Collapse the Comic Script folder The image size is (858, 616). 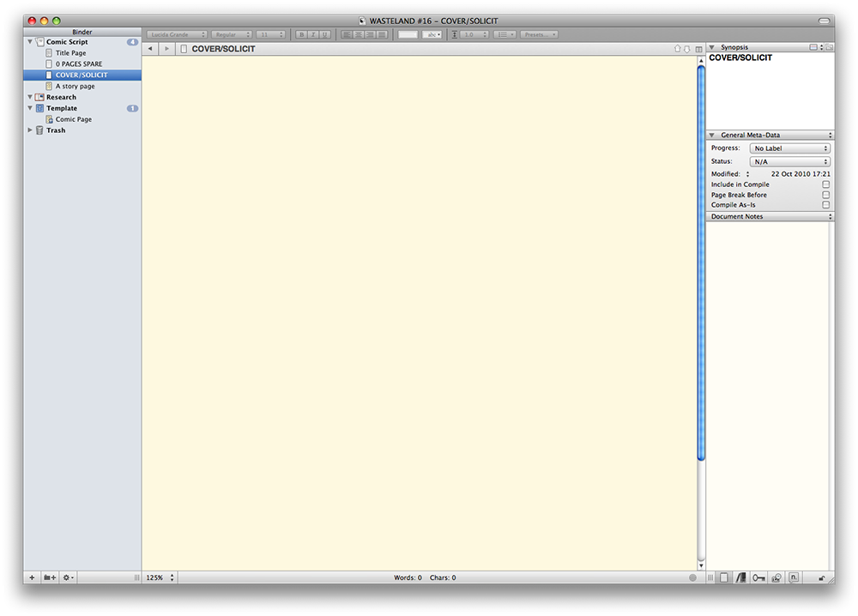point(31,42)
